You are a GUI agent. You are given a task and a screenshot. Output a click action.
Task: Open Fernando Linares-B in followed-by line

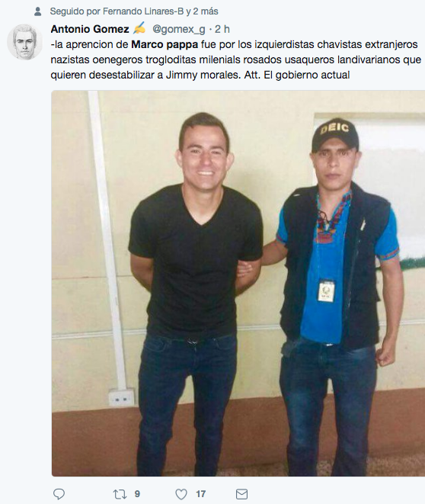coord(143,11)
